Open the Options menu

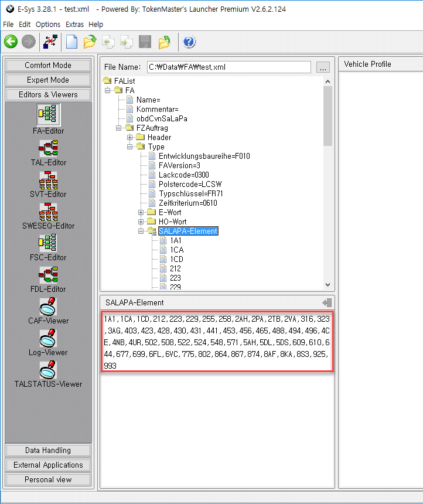point(48,25)
